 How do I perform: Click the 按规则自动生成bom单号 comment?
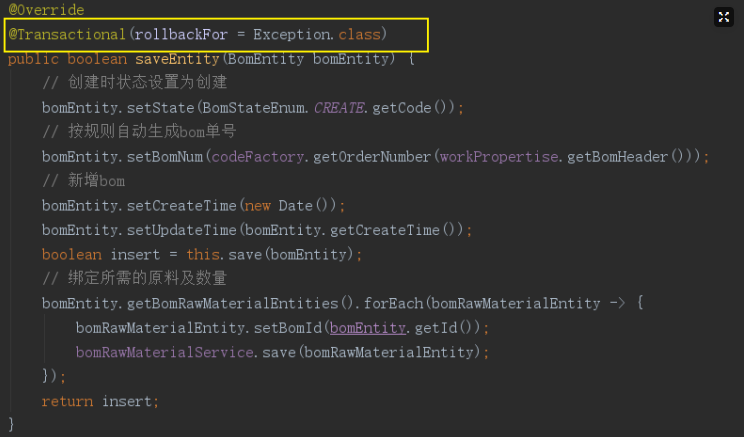tap(139, 132)
